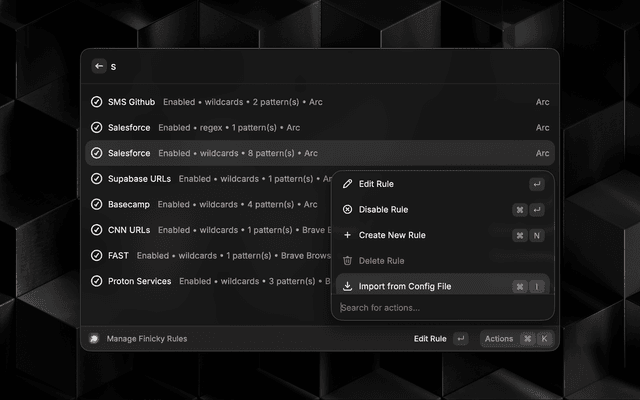Select the SMS Github rule name
This screenshot has width=640, height=400.
tap(131, 102)
